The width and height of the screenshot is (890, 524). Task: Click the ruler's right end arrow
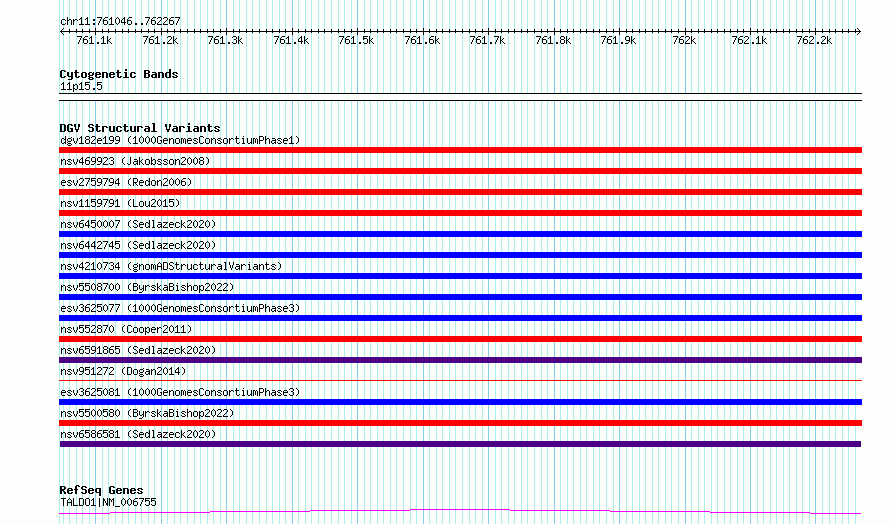point(859,32)
